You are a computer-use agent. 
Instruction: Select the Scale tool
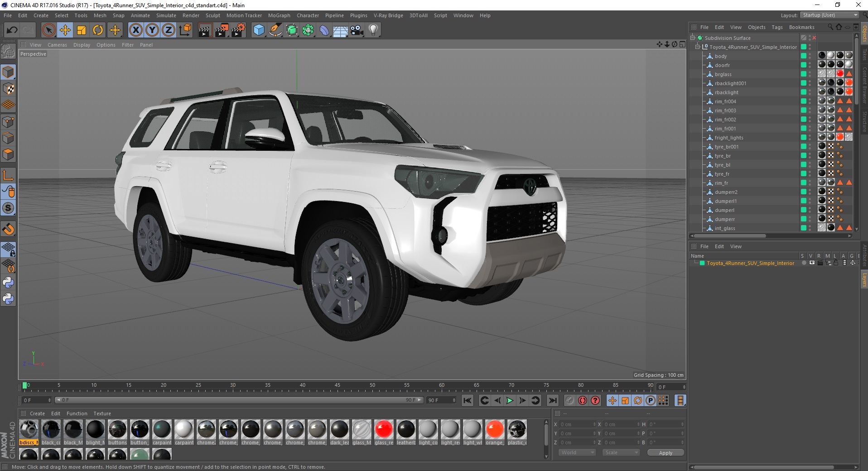pyautogui.click(x=82, y=30)
